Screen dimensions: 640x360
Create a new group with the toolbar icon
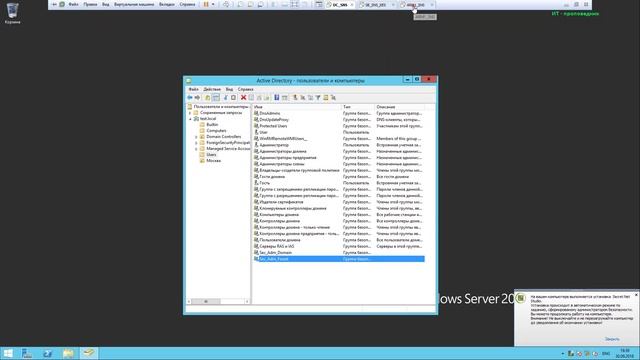(302, 98)
